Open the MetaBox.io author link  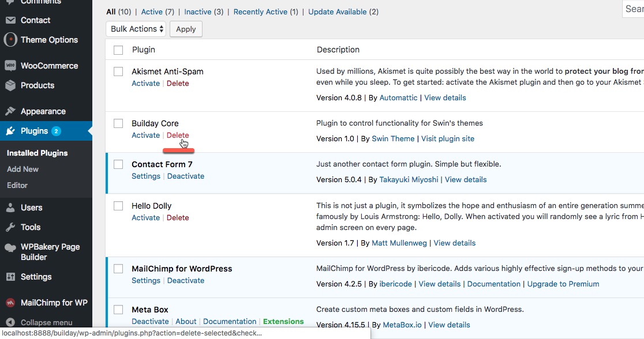click(402, 325)
